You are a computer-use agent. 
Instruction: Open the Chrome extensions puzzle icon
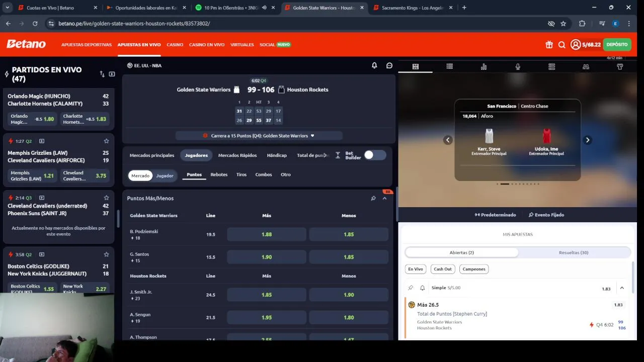pyautogui.click(x=582, y=24)
